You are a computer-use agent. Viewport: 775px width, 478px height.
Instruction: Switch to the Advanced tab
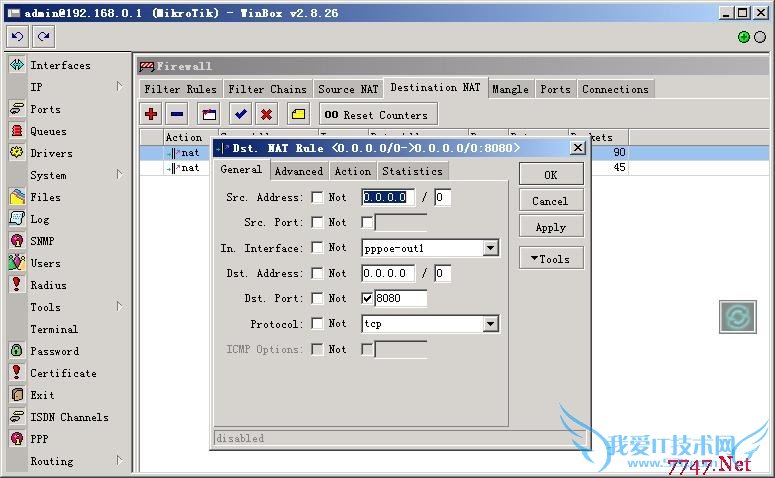[x=298, y=171]
